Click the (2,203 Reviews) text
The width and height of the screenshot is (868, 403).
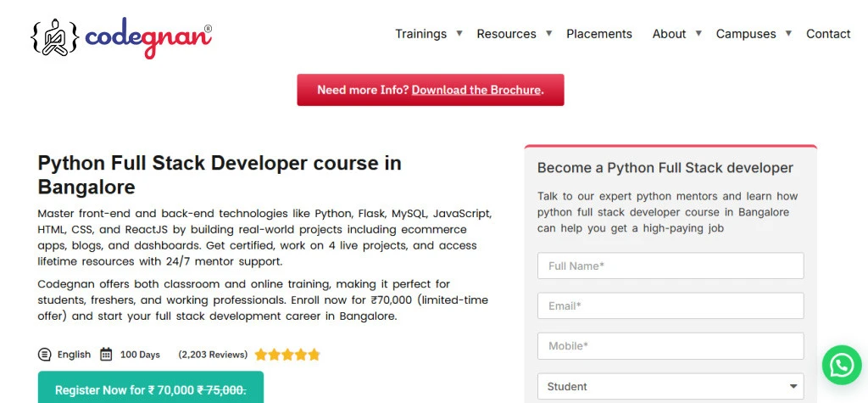tap(213, 355)
